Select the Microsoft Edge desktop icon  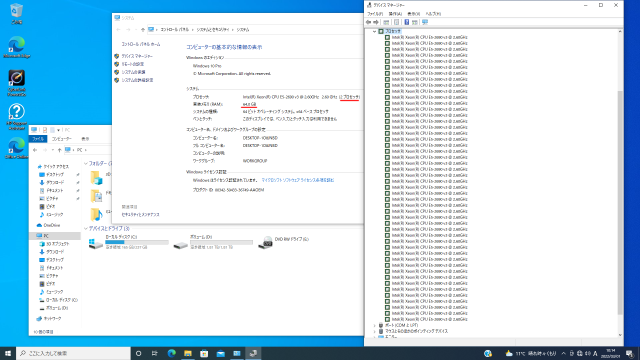[16, 47]
